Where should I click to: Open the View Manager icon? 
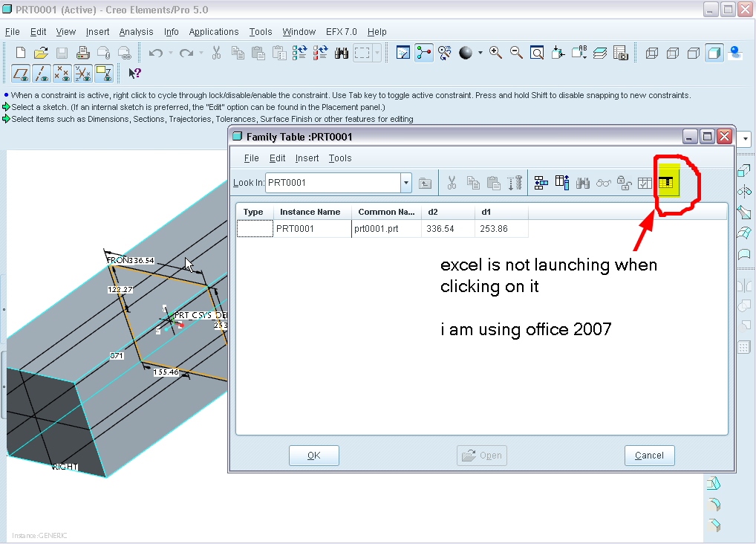pos(621,53)
